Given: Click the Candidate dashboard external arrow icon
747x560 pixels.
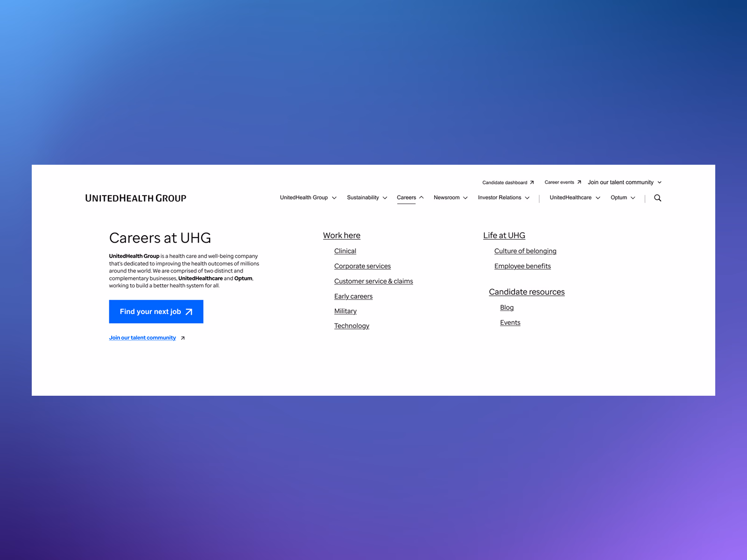Looking at the screenshot, I should pos(532,182).
